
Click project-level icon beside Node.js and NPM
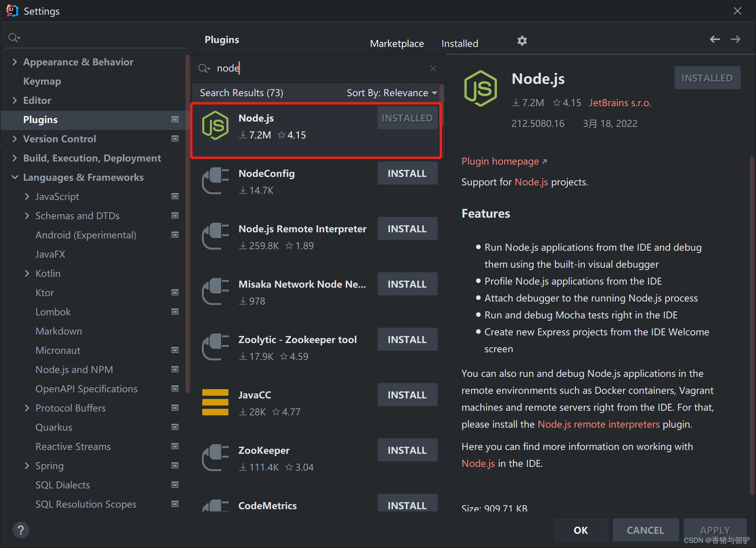point(175,370)
